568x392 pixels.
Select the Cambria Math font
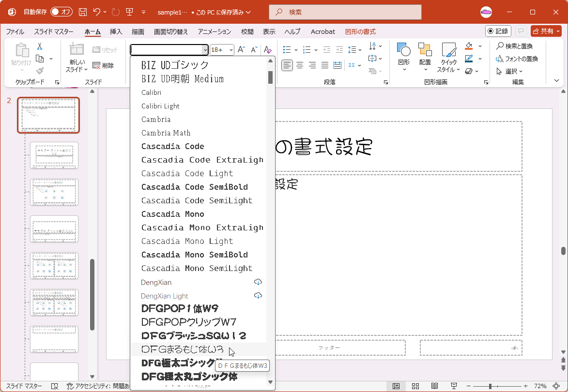click(x=198, y=133)
